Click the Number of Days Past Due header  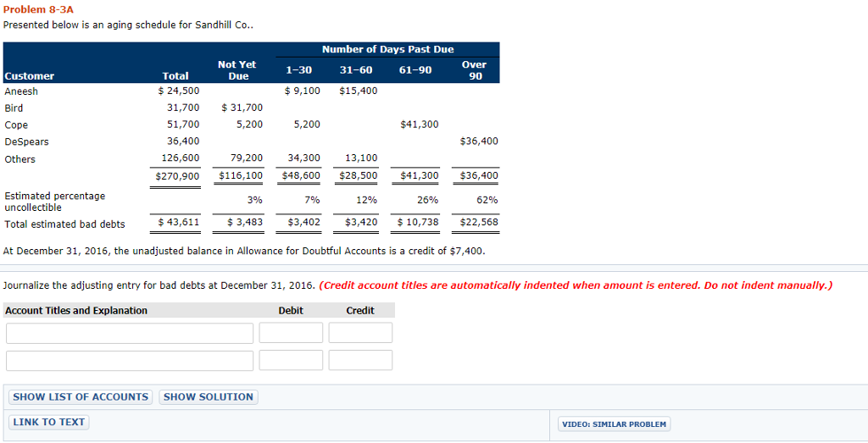387,49
